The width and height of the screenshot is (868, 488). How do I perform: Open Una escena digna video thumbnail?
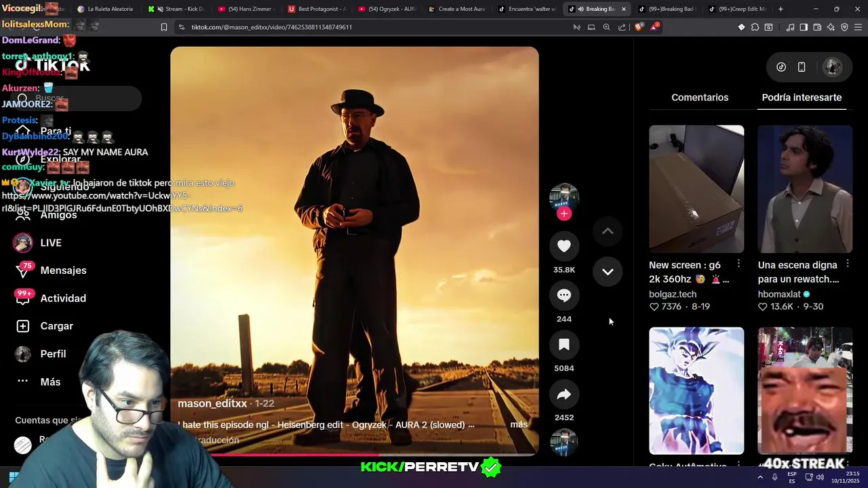click(x=805, y=188)
